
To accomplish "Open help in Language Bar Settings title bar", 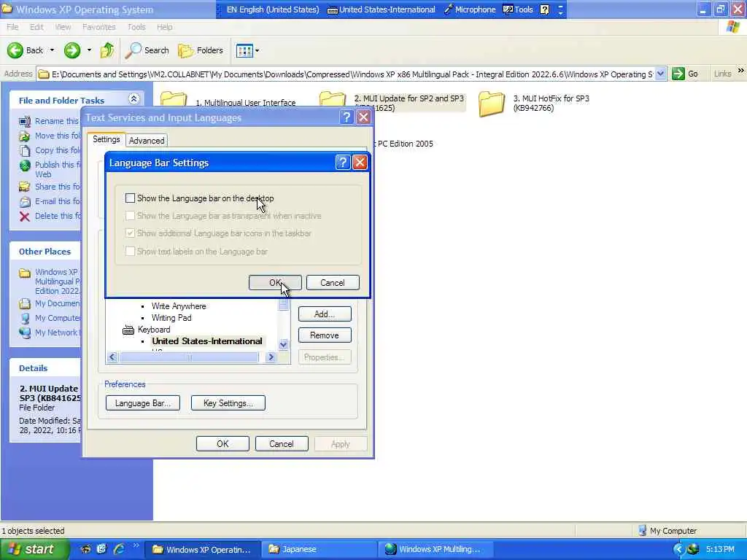I will [343, 163].
